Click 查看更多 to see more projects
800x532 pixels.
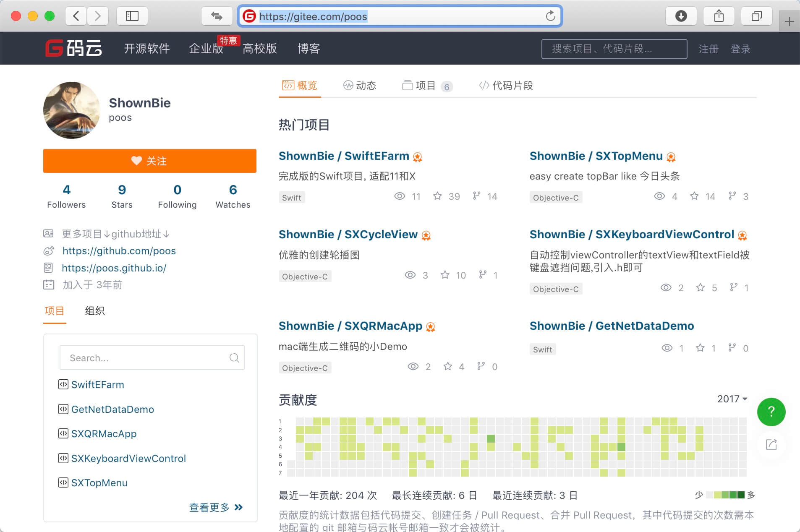pos(216,507)
